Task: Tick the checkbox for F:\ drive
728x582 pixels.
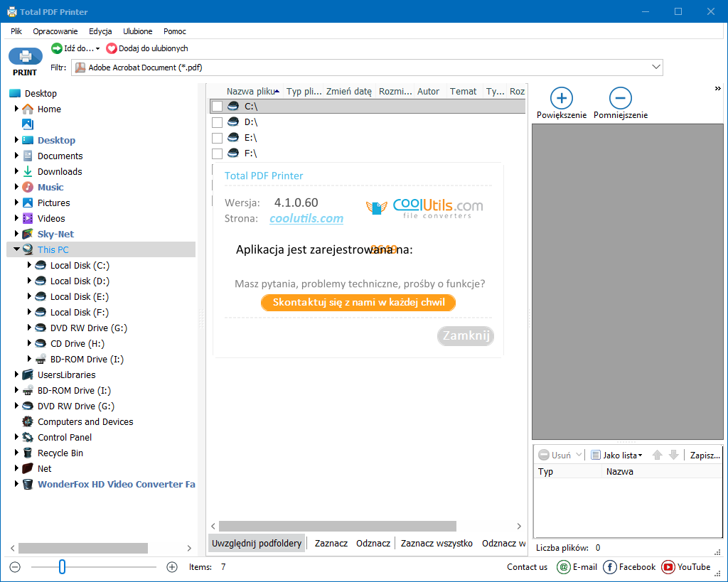Action: point(217,153)
